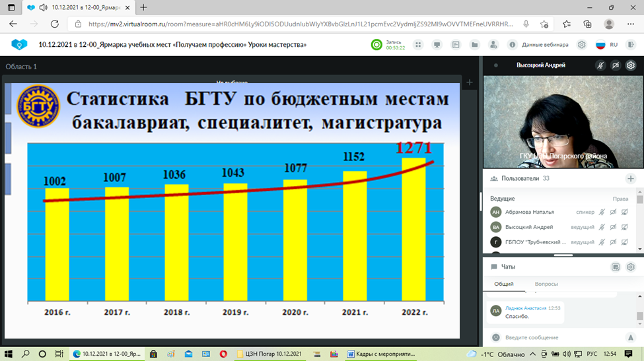Click chat scrollbar thumb
The height and width of the screenshot is (361, 644).
click(x=639, y=316)
